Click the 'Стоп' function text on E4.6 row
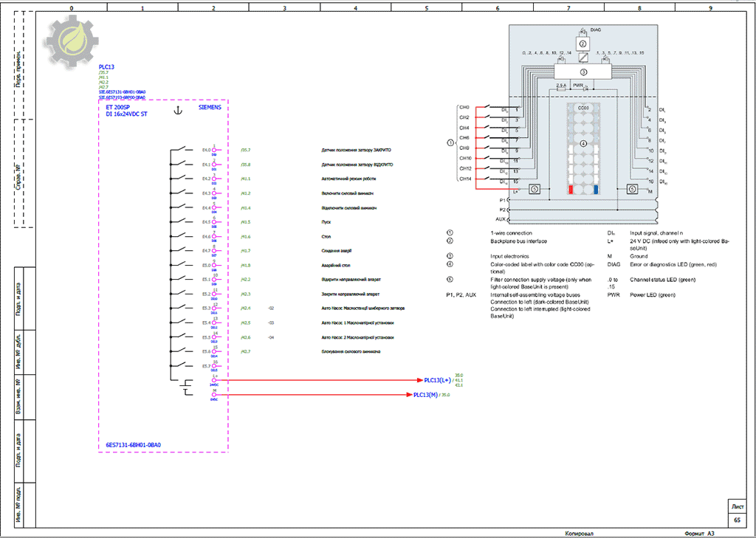The image size is (756, 538). coord(326,237)
